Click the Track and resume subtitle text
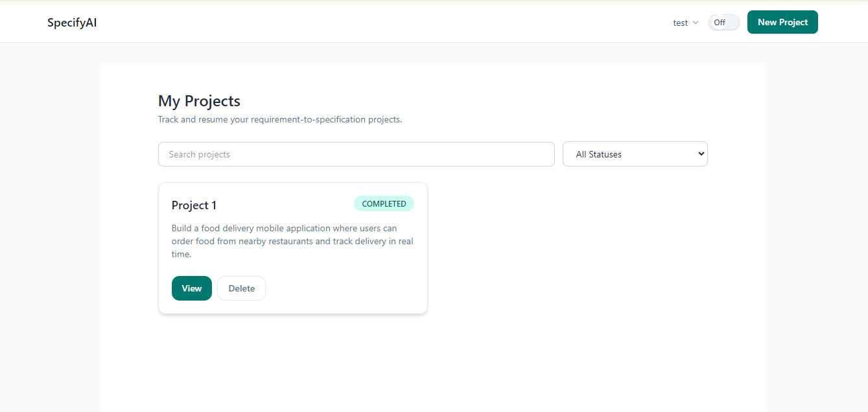The image size is (868, 412). [280, 120]
